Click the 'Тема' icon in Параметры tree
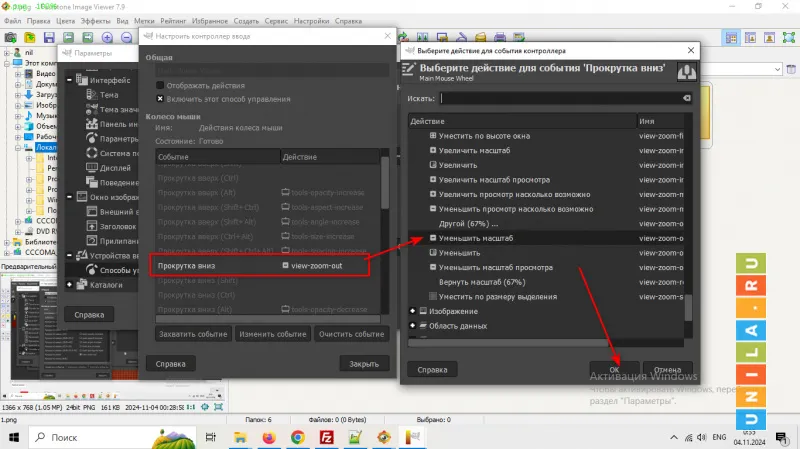The width and height of the screenshot is (800, 449). click(x=91, y=95)
